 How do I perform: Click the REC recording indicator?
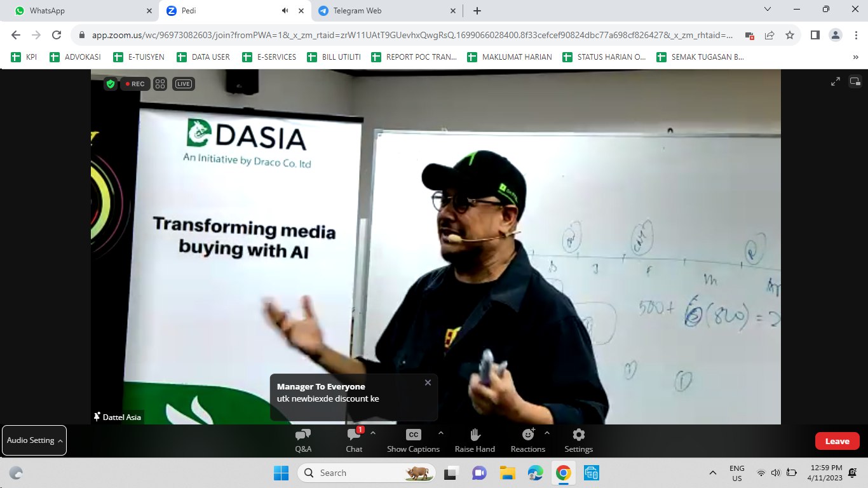(x=135, y=84)
